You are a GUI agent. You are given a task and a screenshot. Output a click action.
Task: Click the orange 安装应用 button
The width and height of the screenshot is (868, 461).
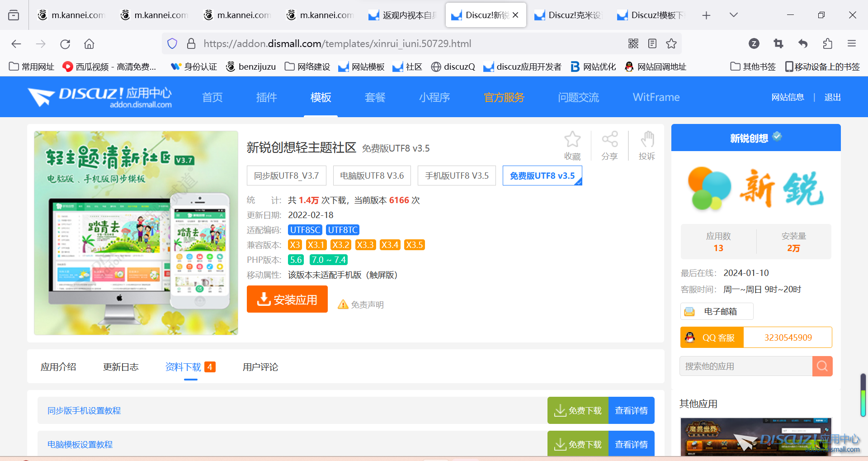tap(287, 299)
